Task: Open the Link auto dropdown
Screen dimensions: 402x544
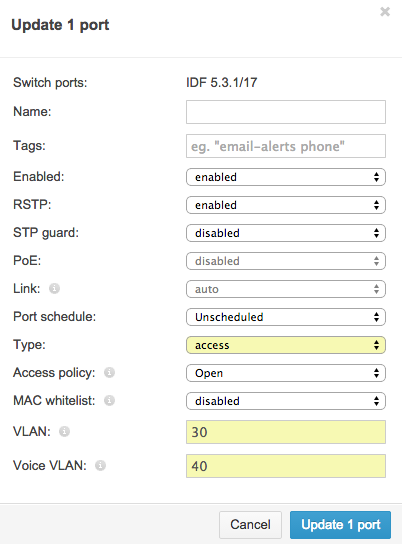Action: coord(286,289)
